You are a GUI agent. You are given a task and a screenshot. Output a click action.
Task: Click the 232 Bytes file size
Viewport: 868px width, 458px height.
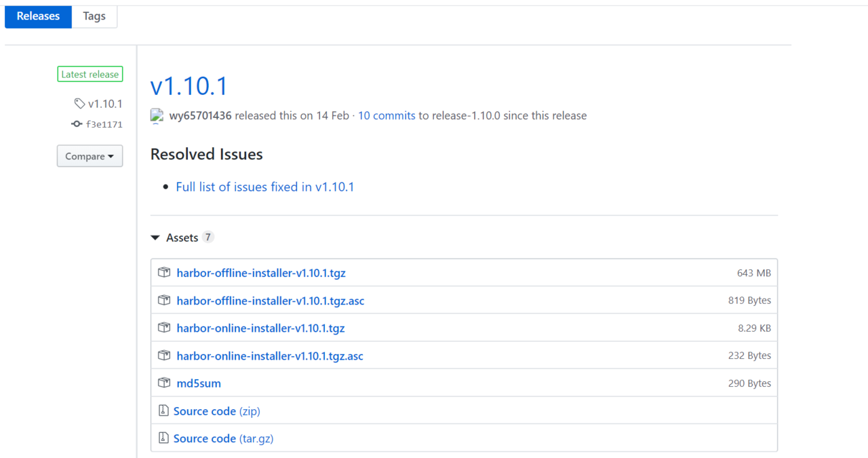click(749, 356)
